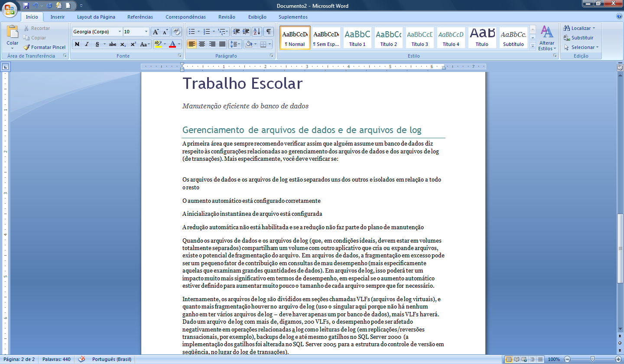Toggle subscript formatting
The image size is (624, 364).
[123, 44]
